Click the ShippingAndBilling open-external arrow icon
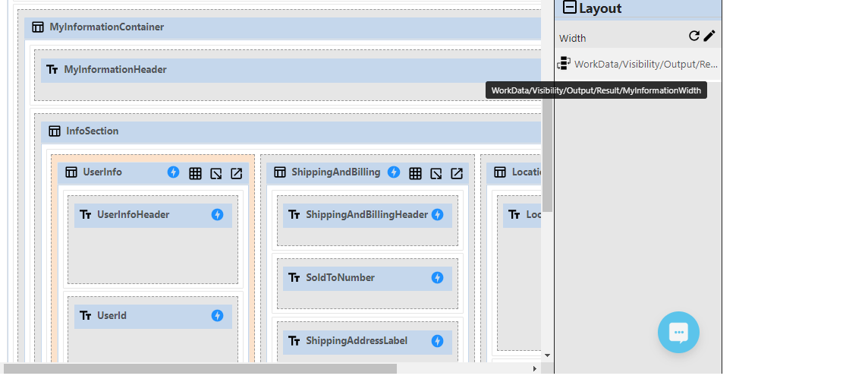This screenshot has width=868, height=379. (x=457, y=173)
